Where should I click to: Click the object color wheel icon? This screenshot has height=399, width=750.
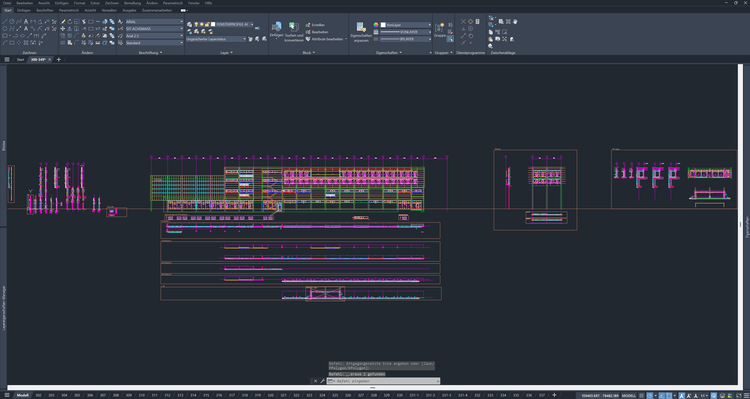376,25
